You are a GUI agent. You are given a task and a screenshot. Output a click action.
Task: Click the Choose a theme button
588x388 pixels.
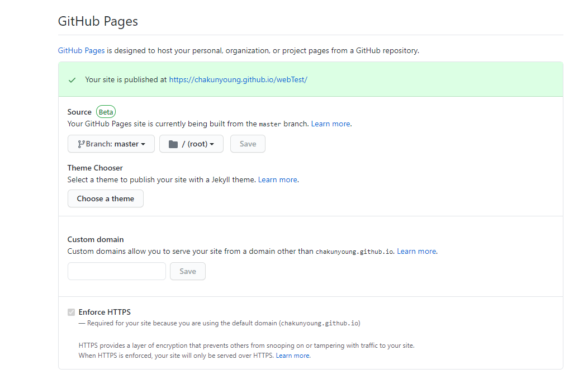point(106,198)
